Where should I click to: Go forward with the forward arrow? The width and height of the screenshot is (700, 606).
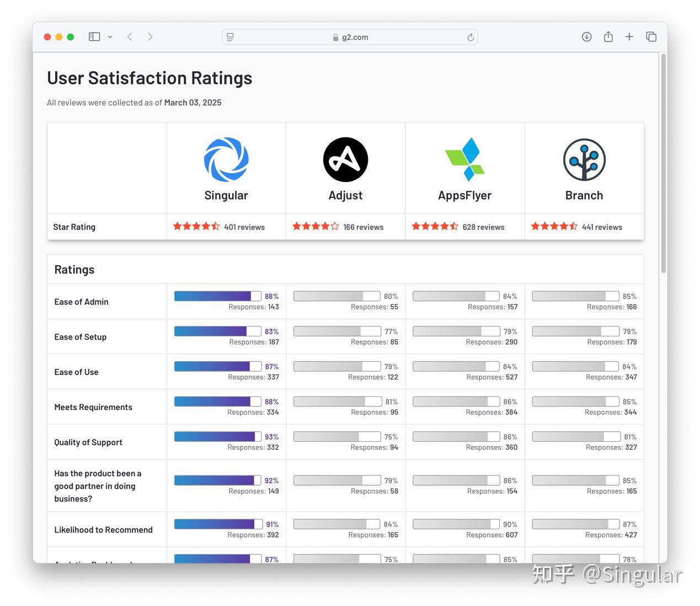[x=150, y=37]
